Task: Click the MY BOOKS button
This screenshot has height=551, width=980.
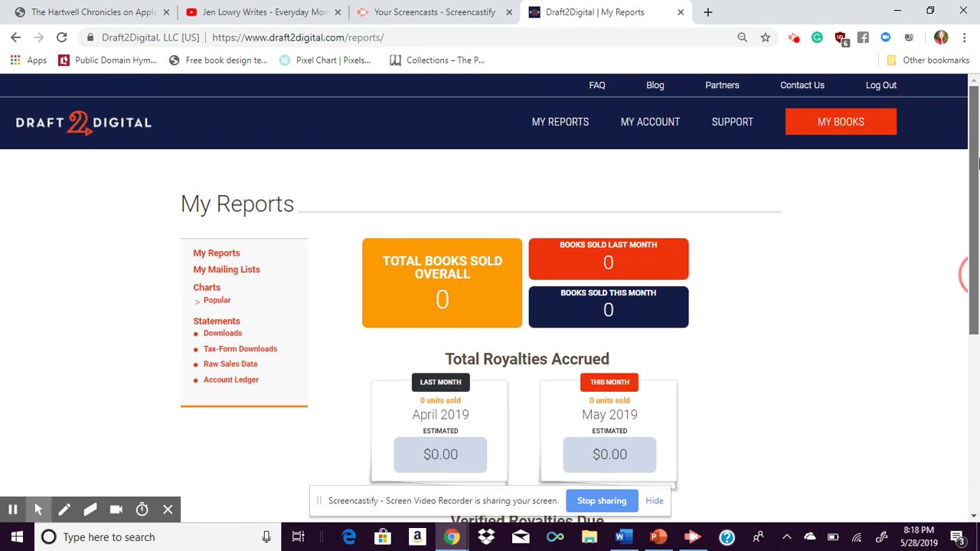Action: coord(841,122)
